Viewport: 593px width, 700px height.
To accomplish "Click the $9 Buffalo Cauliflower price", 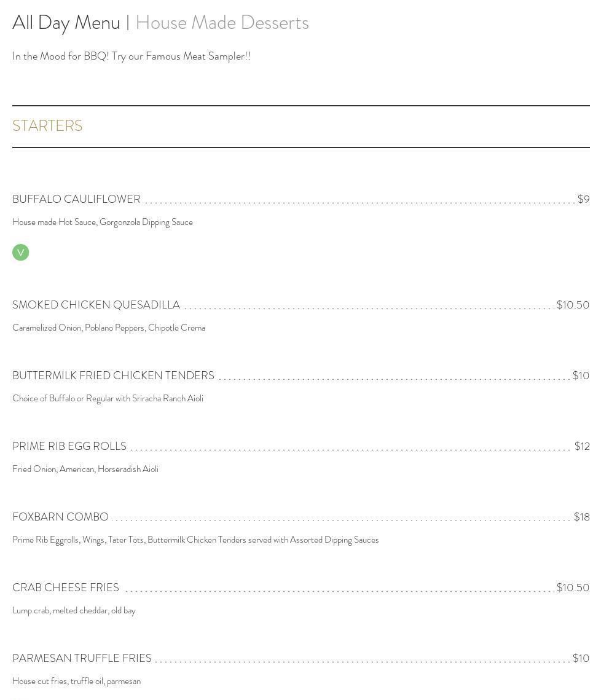I will pos(583,199).
